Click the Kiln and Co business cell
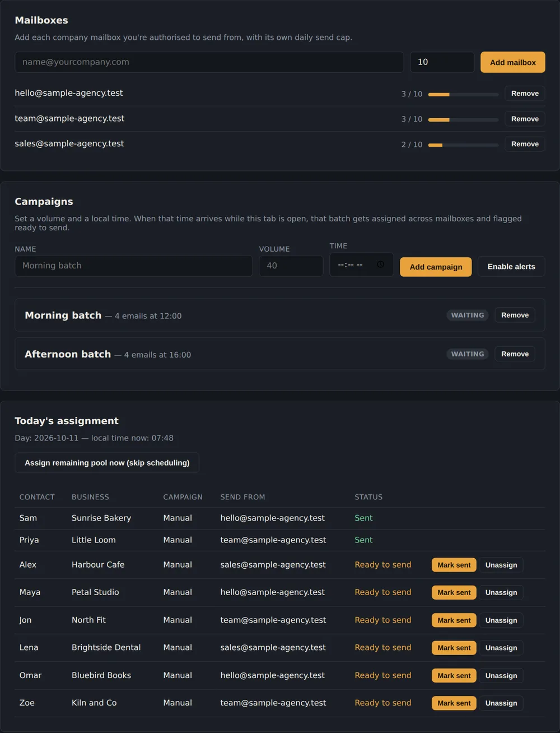Image resolution: width=560 pixels, height=733 pixels. [x=94, y=703]
